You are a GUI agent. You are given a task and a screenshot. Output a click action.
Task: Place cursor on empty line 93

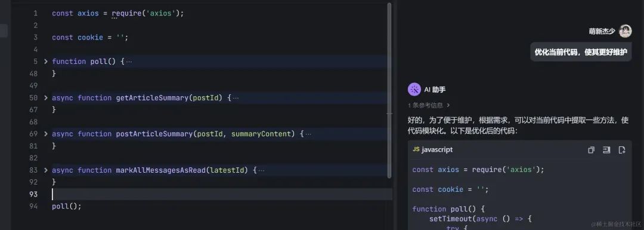(x=222, y=194)
